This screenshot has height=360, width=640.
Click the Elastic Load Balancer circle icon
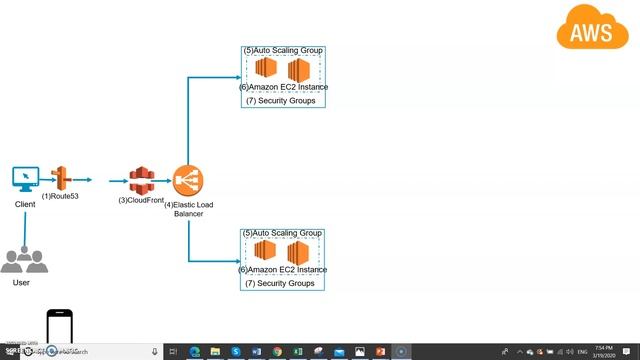(188, 180)
